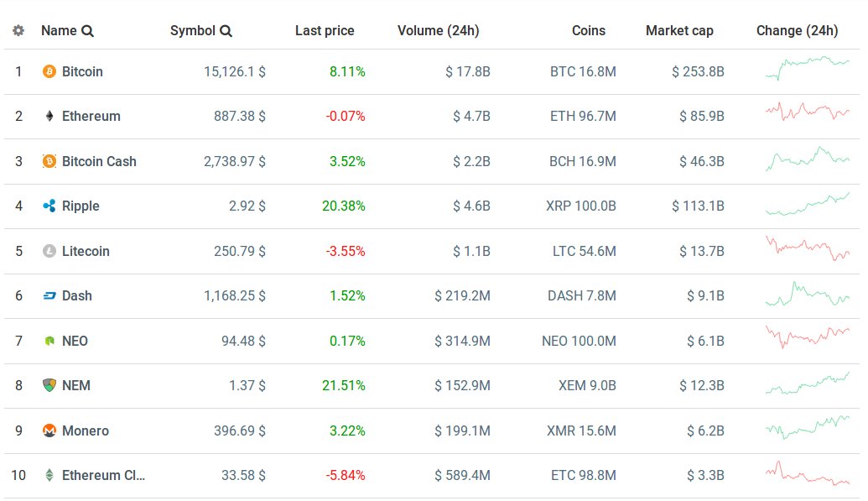Sort by Change (24h) column header
868x501 pixels.
click(x=798, y=30)
